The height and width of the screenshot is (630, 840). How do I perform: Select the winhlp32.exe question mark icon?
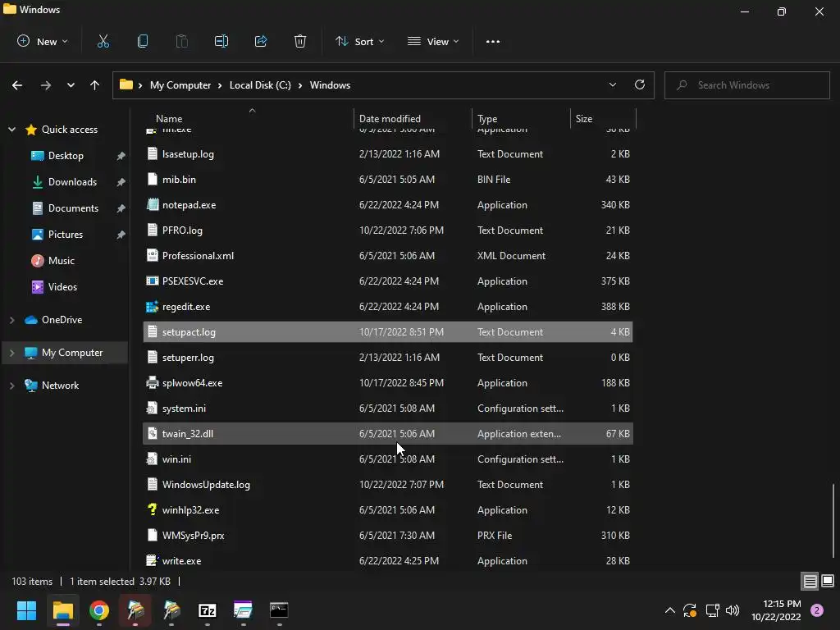153,509
